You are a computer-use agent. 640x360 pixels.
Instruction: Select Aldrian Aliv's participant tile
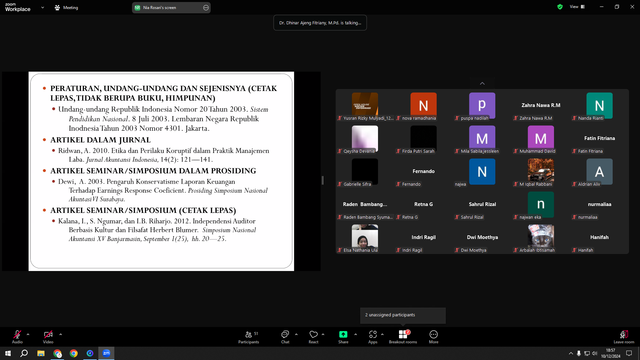pyautogui.click(x=599, y=172)
